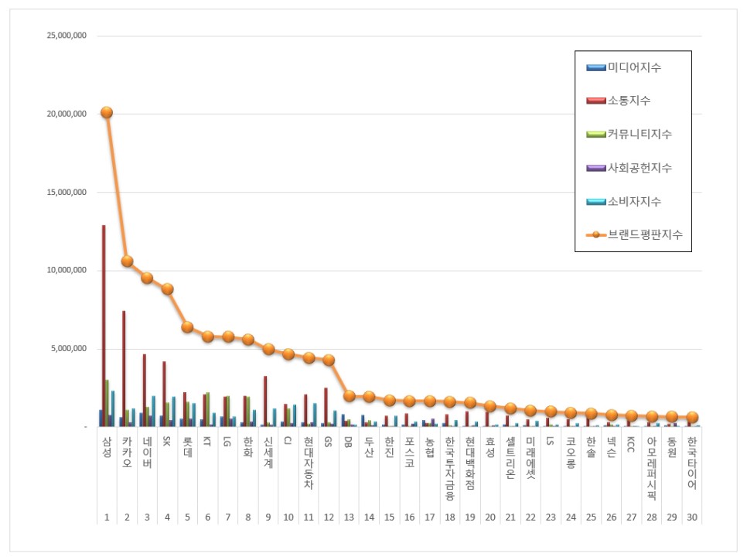The image size is (747, 560).
Task: Click the 커뮤니티지수 legend entry
Action: click(x=629, y=134)
